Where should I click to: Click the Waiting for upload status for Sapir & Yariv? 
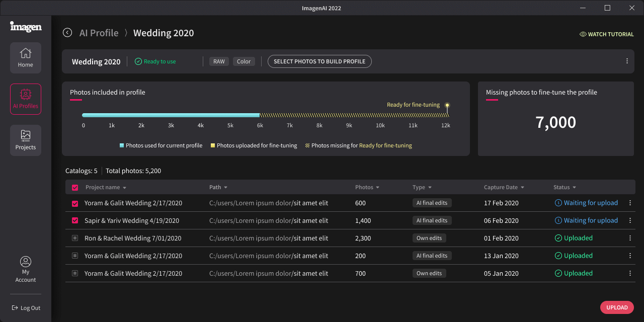(586, 220)
